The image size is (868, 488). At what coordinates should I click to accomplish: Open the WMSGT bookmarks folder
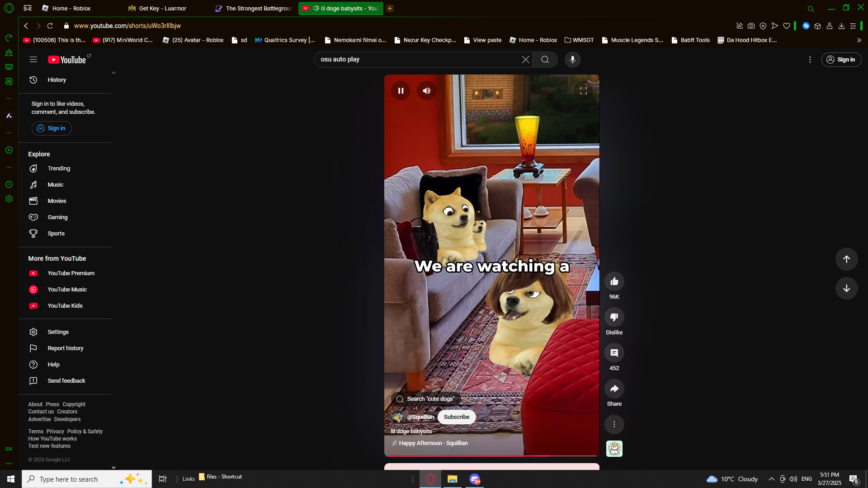[579, 40]
